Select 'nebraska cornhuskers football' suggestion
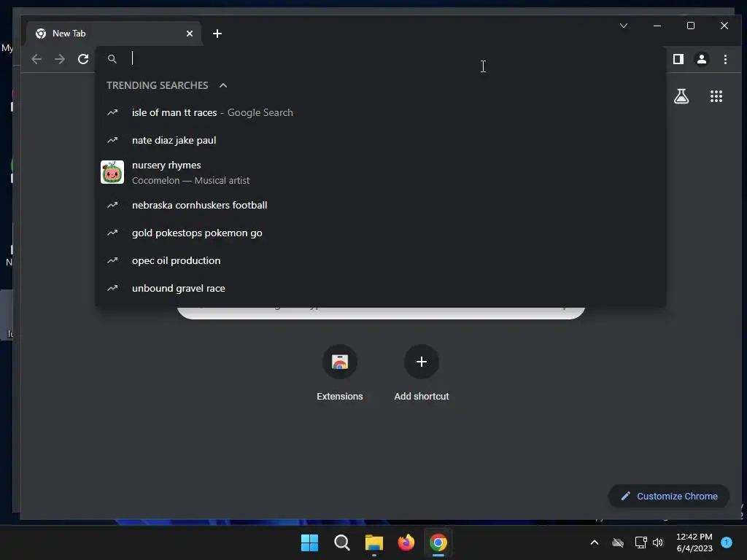This screenshot has width=747, height=560. tap(381, 205)
